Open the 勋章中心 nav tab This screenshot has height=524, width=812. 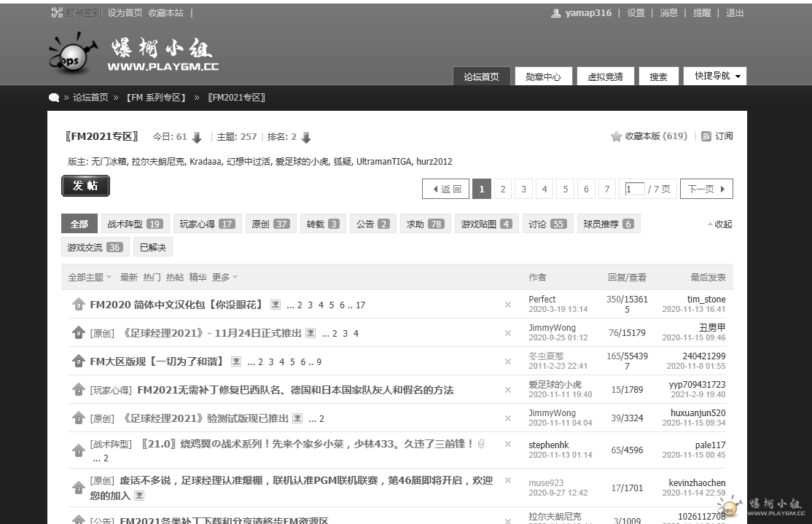tap(543, 76)
